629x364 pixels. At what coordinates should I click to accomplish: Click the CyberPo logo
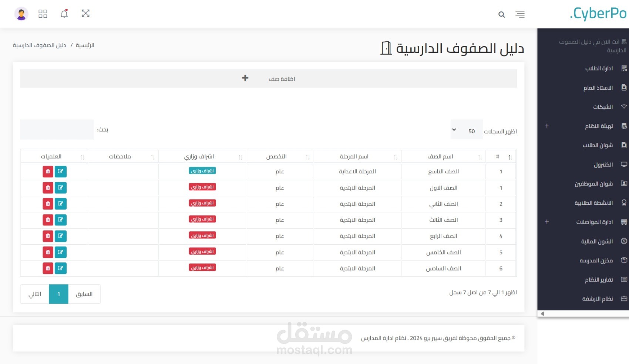click(x=598, y=13)
